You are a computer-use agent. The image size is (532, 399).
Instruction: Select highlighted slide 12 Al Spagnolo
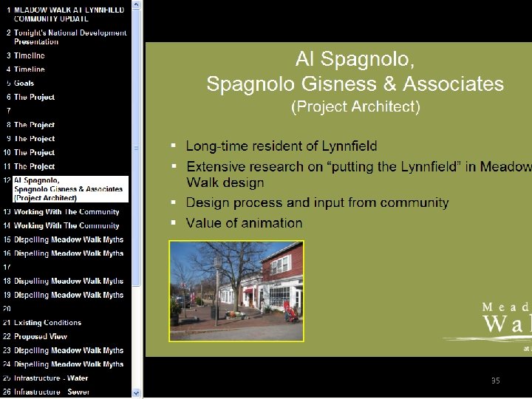[71, 189]
